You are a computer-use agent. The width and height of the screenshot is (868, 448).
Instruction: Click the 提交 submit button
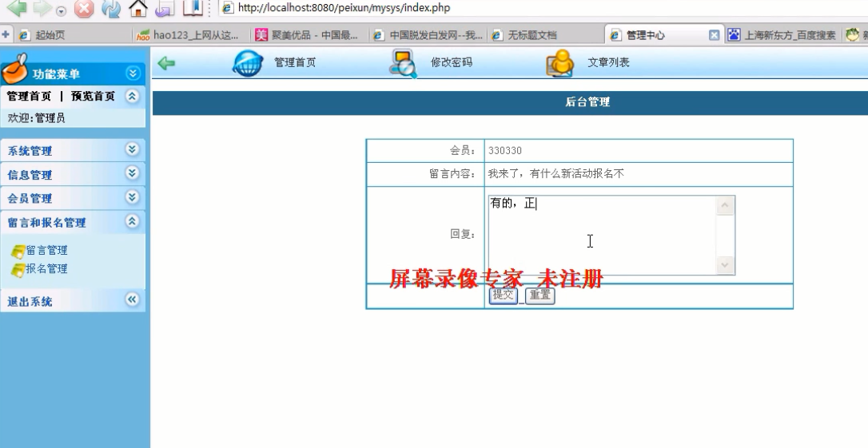coord(503,295)
